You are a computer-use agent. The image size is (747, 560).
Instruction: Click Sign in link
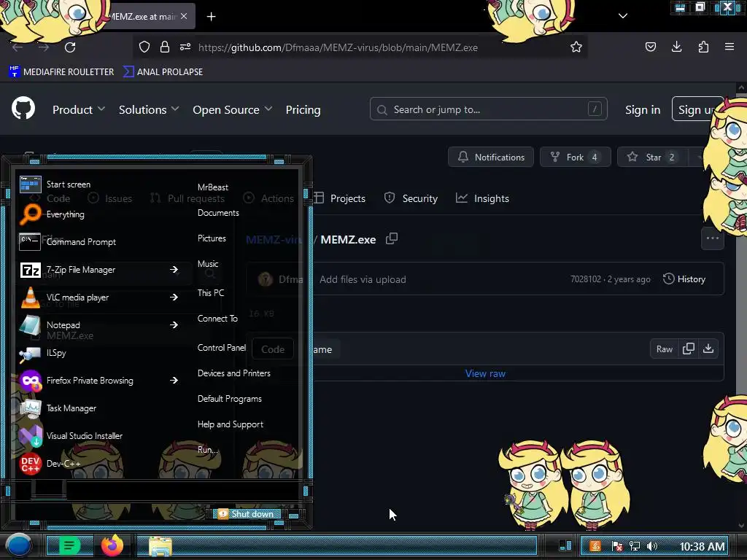click(x=643, y=109)
